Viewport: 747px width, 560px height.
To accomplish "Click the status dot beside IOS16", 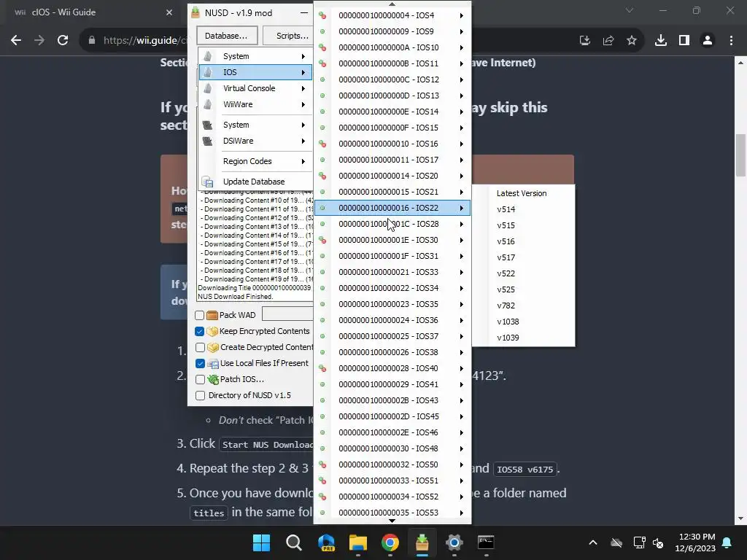I will point(322,144).
